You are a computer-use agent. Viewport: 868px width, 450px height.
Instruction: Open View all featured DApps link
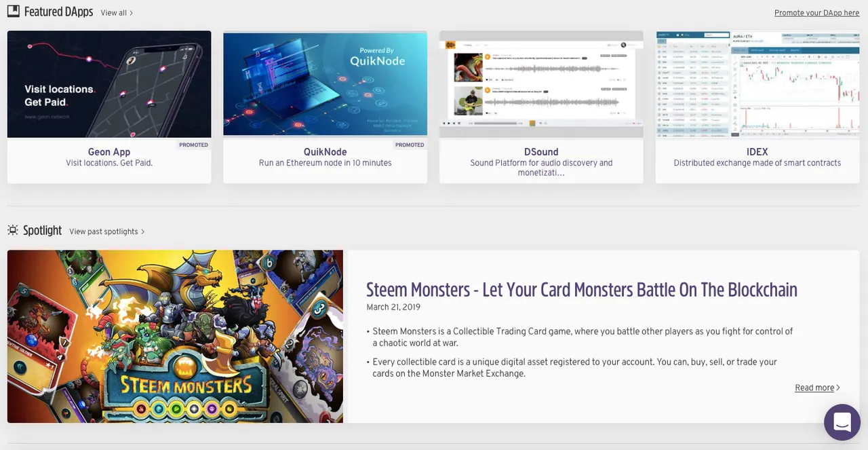117,13
